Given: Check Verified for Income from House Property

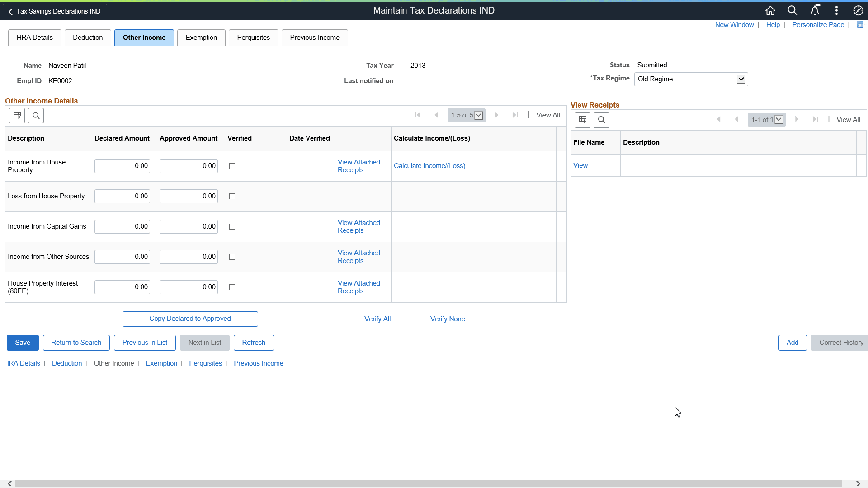Looking at the screenshot, I should 232,166.
